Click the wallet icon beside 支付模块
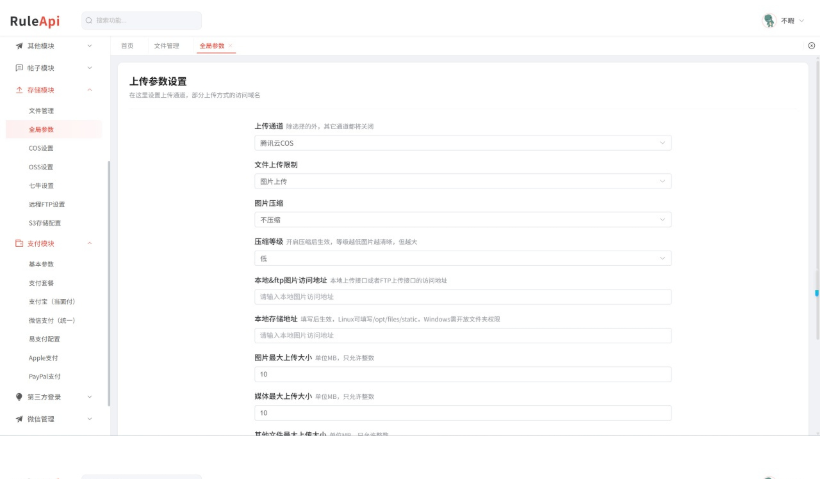This screenshot has height=479, width=822. point(19,243)
